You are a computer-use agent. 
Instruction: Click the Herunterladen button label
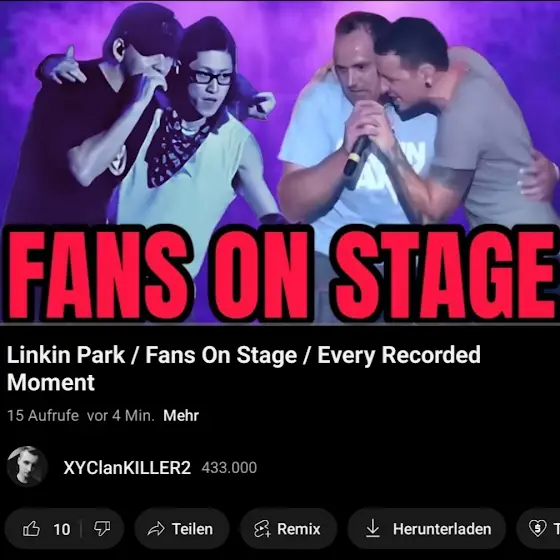pyautogui.click(x=442, y=529)
